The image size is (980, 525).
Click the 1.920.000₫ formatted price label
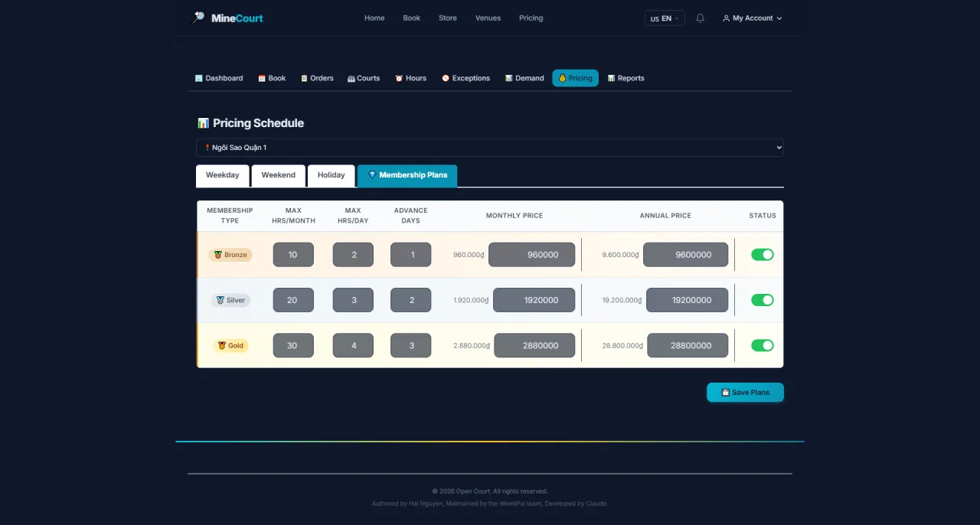(471, 301)
